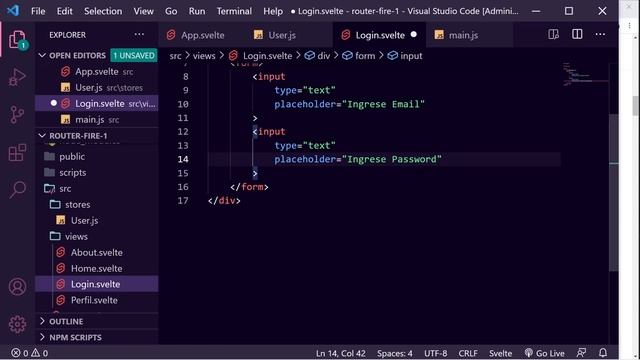Screen dimensions: 640x360
Task: Open the Help menu
Action: pos(273,11)
